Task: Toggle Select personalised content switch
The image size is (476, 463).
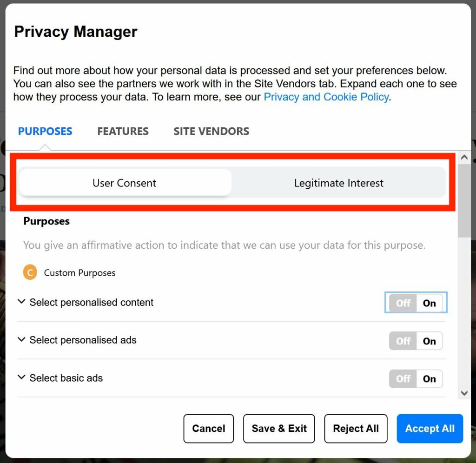Action: click(x=416, y=303)
